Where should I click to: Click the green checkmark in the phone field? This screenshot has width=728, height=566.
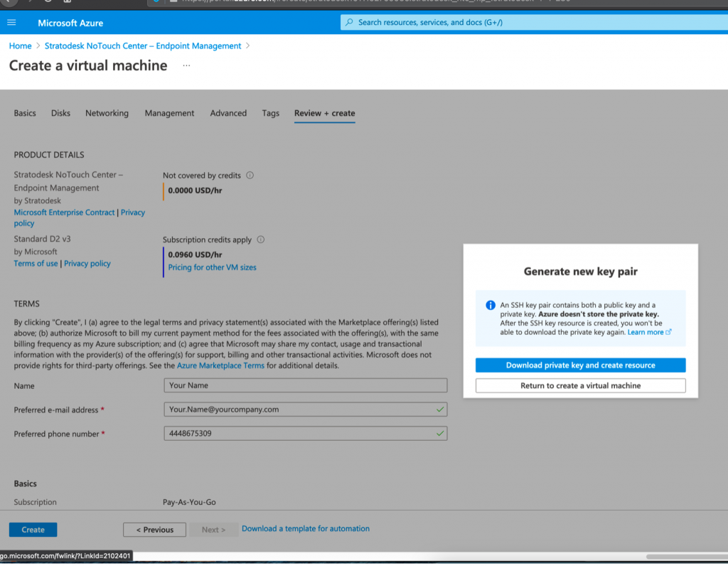(439, 433)
